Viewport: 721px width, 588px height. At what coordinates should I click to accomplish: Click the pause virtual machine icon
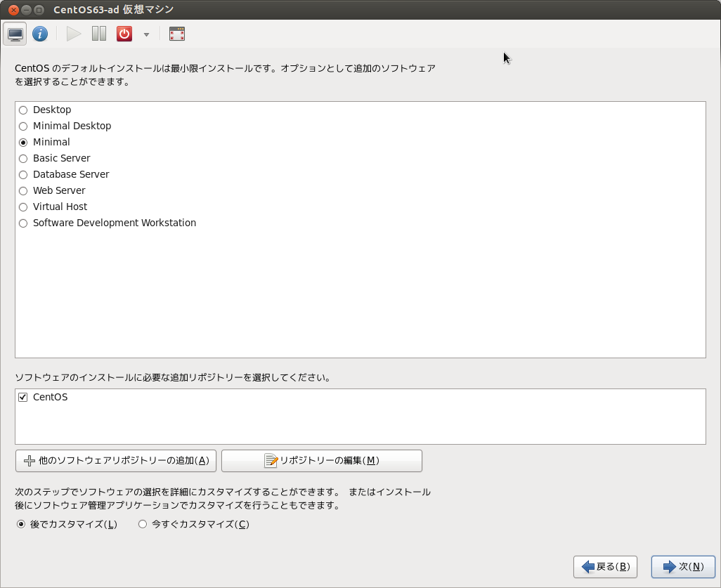pos(98,33)
